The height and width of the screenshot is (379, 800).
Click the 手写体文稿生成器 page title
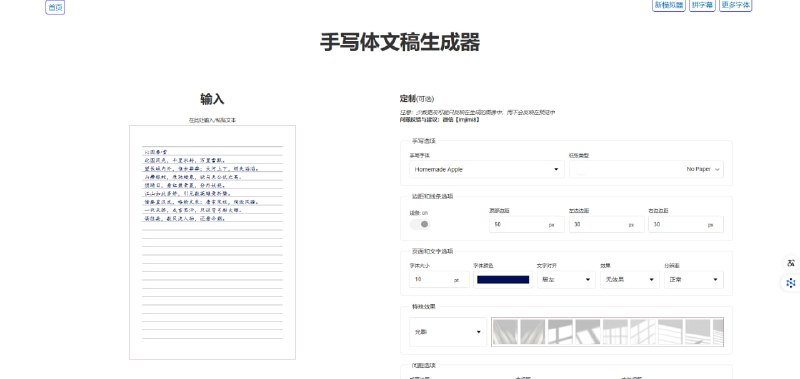pyautogui.click(x=400, y=42)
